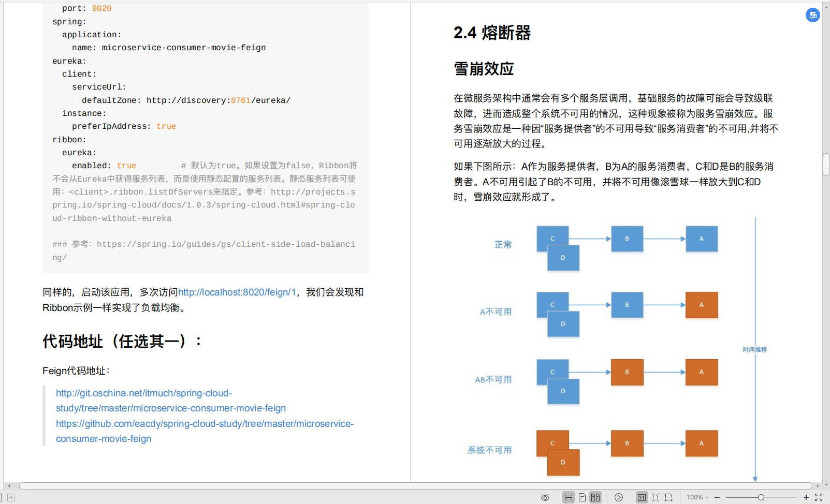Click the zoom out minus icon
The height and width of the screenshot is (504, 830).
point(717,497)
